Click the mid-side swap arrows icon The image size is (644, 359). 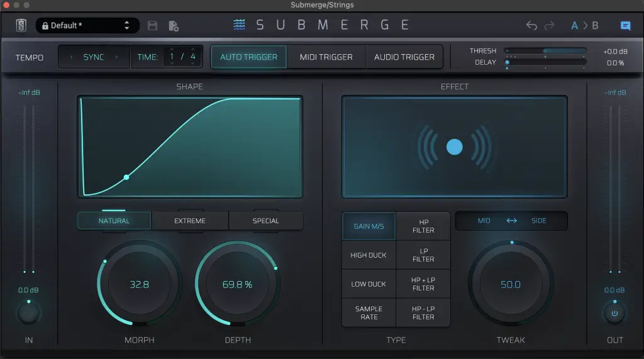point(512,221)
